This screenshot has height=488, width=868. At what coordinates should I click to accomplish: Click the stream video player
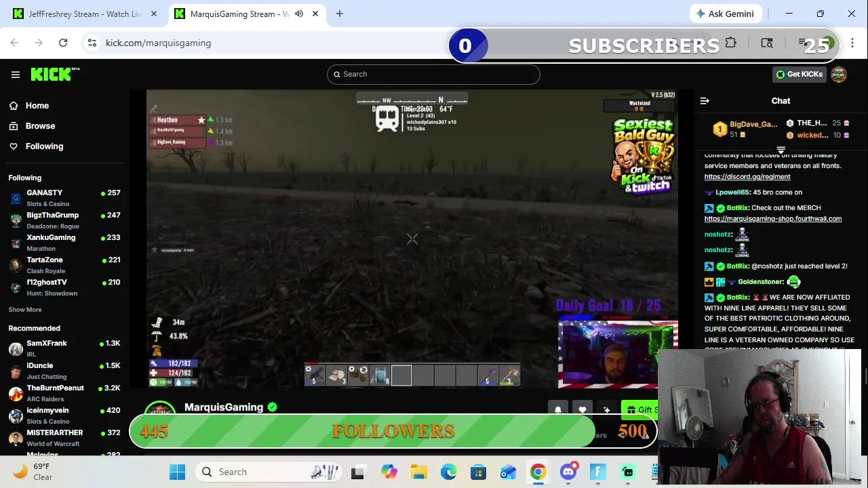[412, 239]
